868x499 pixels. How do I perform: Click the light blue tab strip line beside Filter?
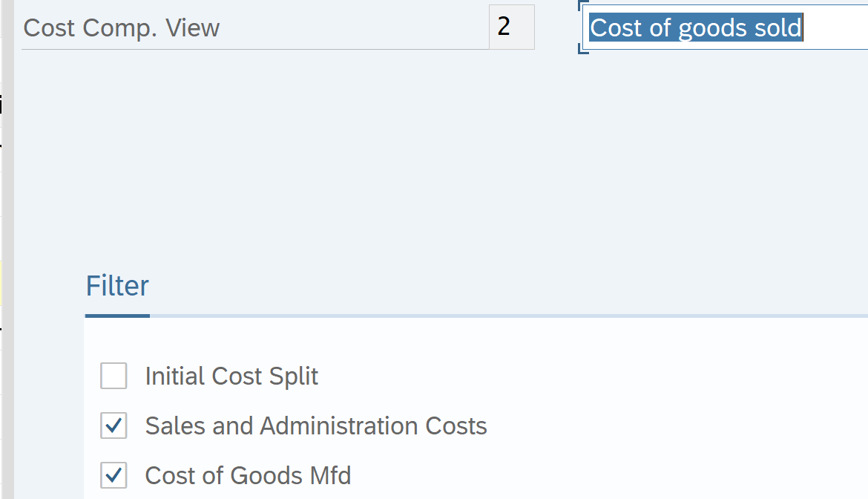(x=504, y=316)
